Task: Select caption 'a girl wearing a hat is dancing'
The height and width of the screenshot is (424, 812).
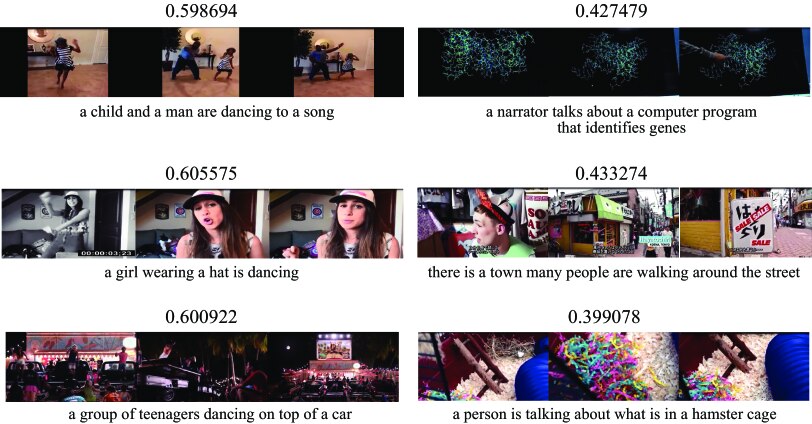Action: [201, 272]
